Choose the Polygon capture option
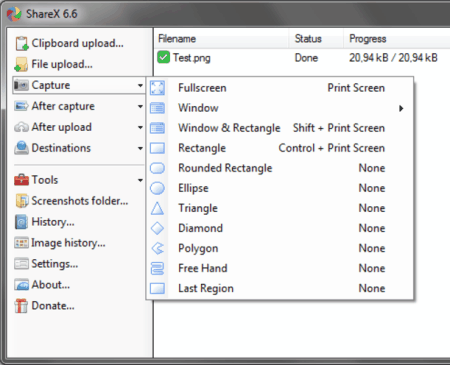Viewport: 450px width, 365px height. pos(280,248)
